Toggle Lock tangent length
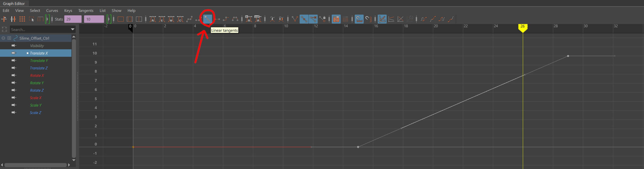Image resolution: width=644 pixels, height=169 pixels. click(323, 19)
